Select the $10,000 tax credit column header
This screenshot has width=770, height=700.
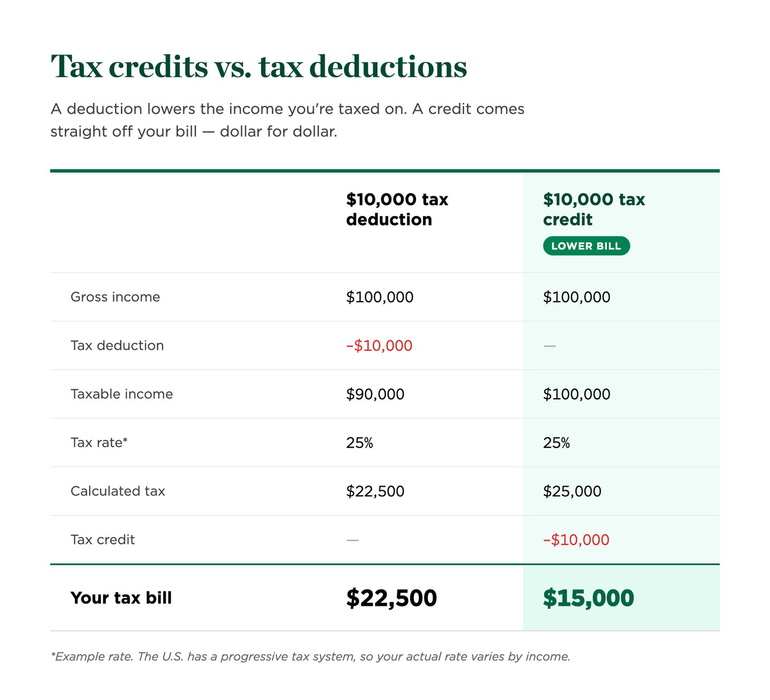594,210
